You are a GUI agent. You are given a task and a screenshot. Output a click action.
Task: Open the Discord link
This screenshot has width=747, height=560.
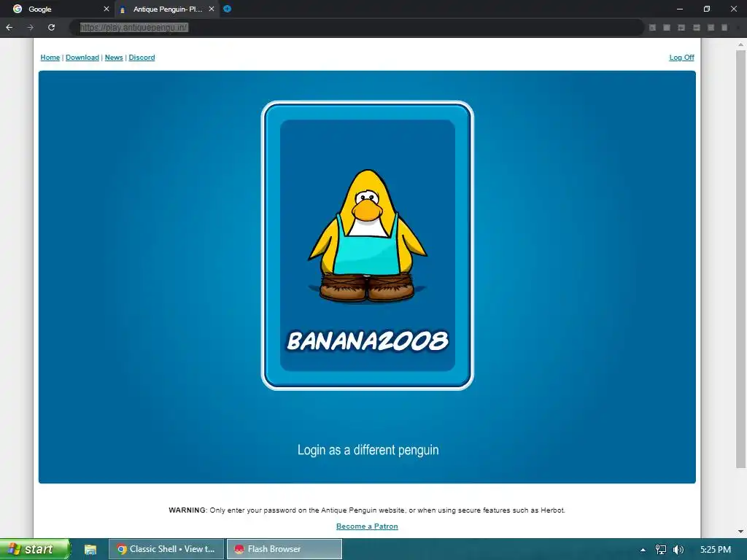click(142, 57)
